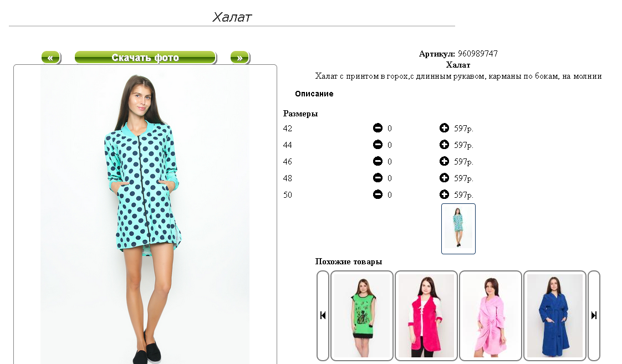Decrease quantity for size 48

(378, 178)
